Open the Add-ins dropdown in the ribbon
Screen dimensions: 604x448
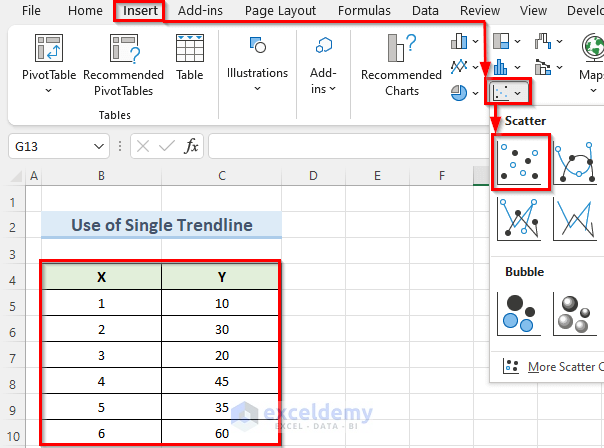pos(323,65)
